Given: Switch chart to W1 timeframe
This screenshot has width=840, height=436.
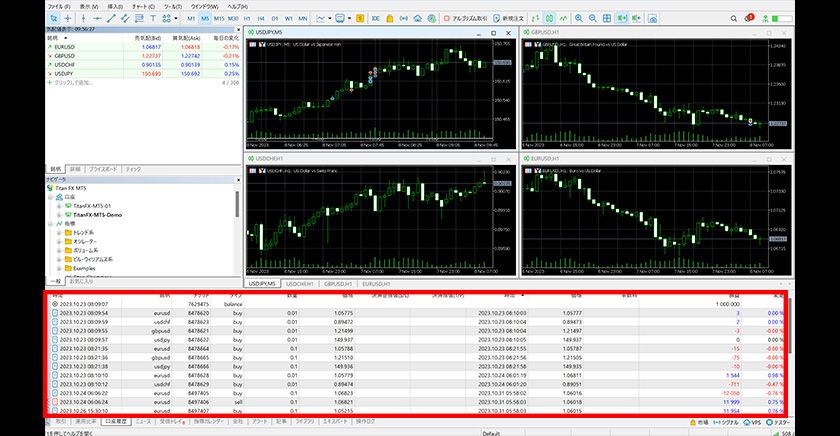Looking at the screenshot, I should point(289,18).
